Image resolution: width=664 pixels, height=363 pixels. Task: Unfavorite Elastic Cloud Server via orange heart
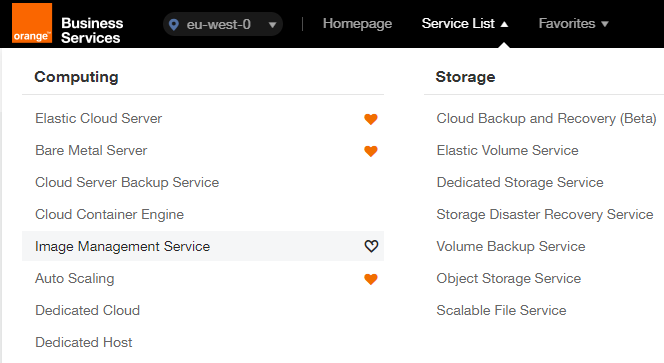(371, 119)
